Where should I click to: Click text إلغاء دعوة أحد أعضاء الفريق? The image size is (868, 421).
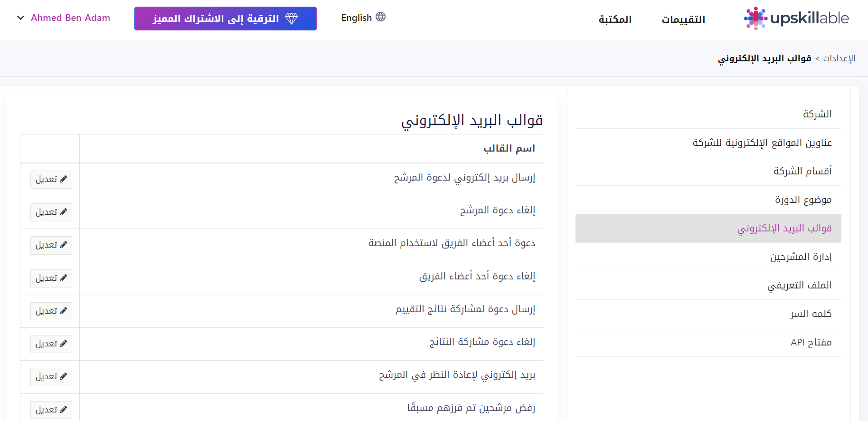(477, 277)
